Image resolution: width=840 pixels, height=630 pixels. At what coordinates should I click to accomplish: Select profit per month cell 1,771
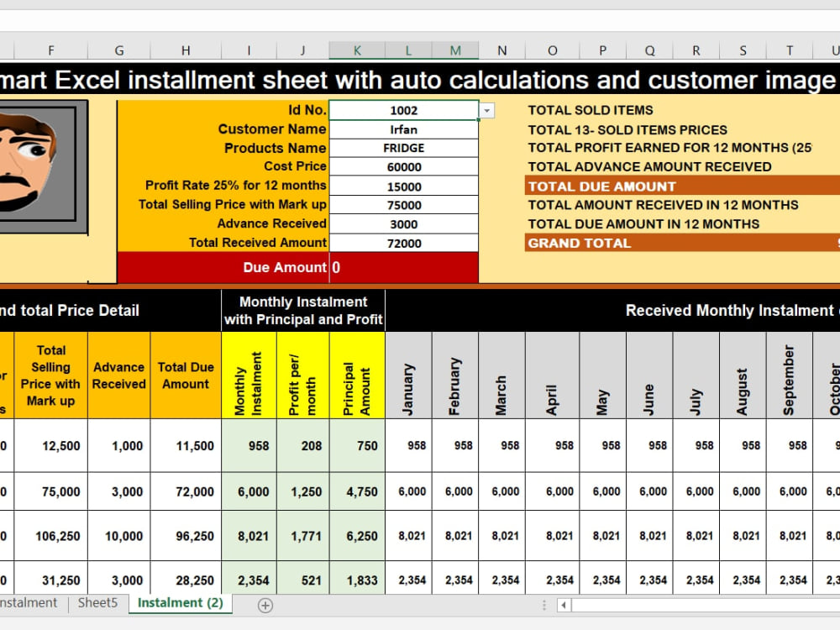[x=303, y=536]
